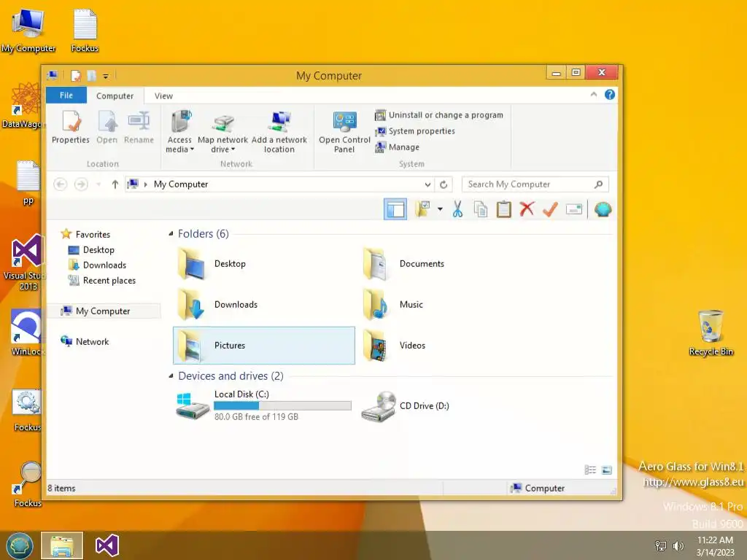Switch to the Computer ribbon tab
Image resolution: width=747 pixels, height=560 pixels.
pyautogui.click(x=115, y=96)
